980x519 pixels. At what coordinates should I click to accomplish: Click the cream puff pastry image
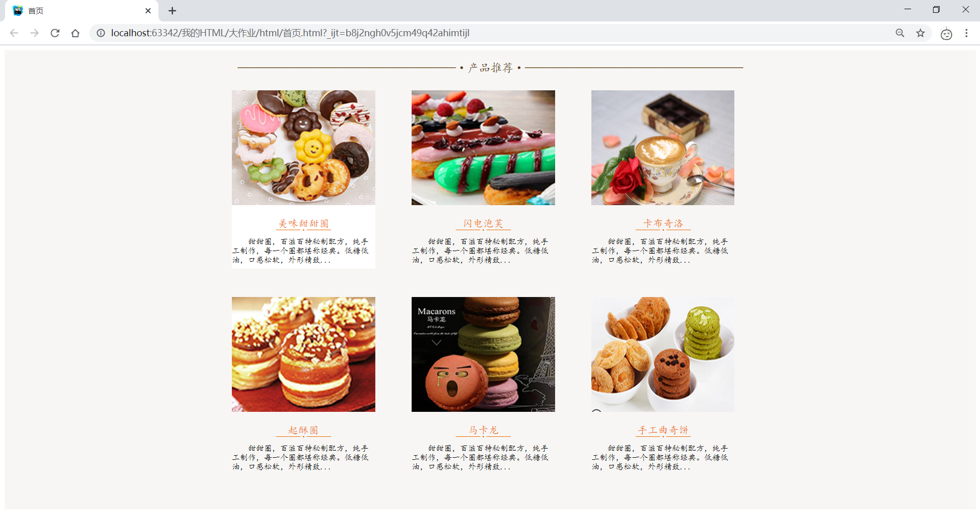point(303,355)
